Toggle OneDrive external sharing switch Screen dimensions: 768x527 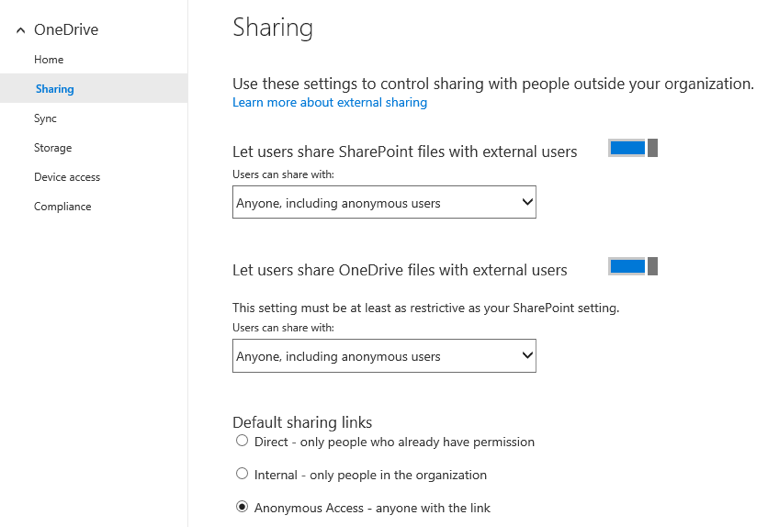(x=633, y=266)
